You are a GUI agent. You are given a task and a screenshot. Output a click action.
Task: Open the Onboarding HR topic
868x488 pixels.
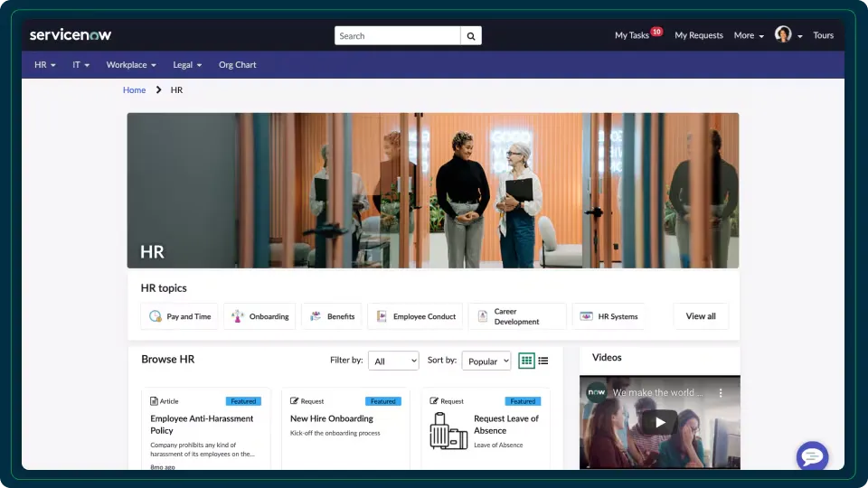[x=260, y=316]
